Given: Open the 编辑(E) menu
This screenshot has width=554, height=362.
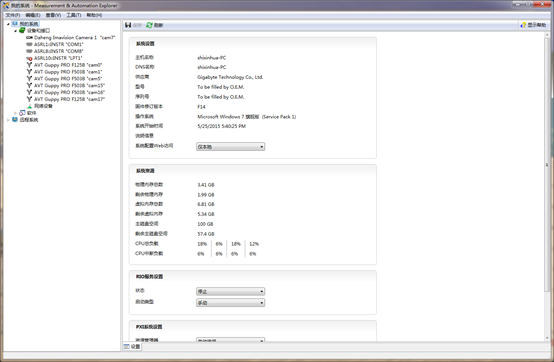Looking at the screenshot, I should tap(33, 15).
